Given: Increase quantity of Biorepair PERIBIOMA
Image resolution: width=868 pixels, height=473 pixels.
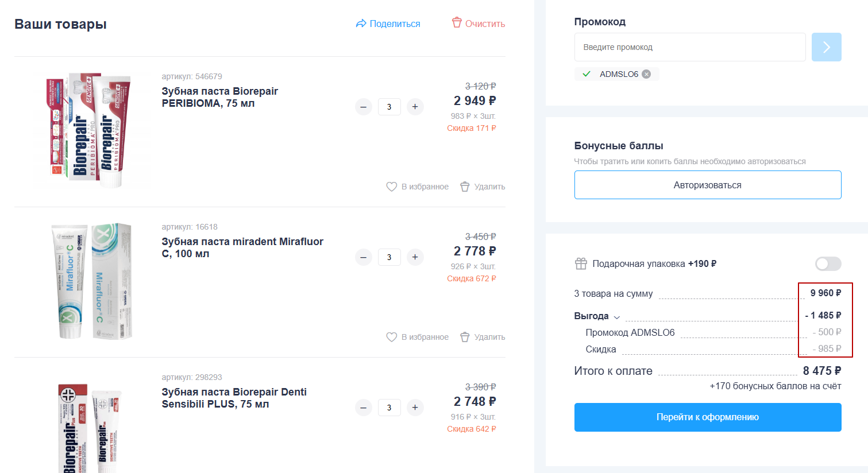Looking at the screenshot, I should point(415,107).
